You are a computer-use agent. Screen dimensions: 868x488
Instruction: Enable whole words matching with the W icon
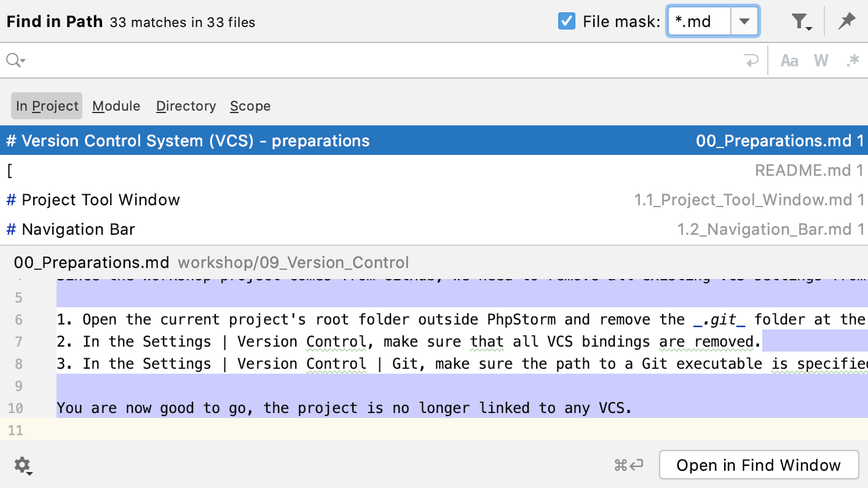click(x=821, y=60)
